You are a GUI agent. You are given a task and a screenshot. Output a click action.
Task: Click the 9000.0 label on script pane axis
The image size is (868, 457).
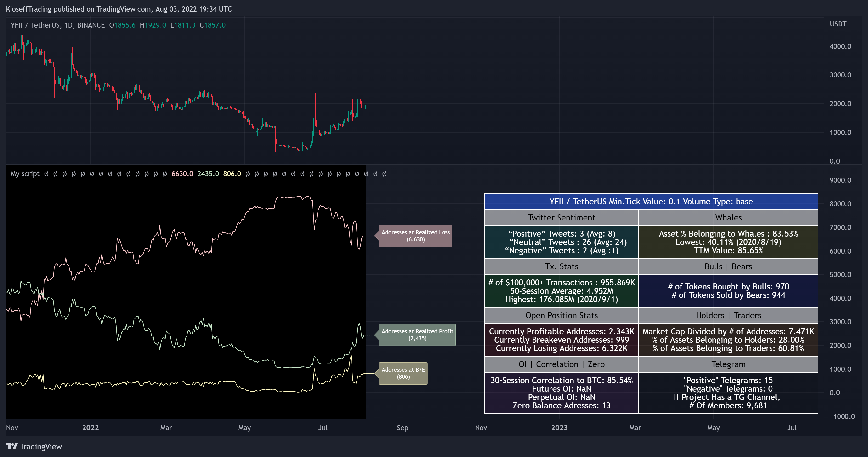pos(840,180)
